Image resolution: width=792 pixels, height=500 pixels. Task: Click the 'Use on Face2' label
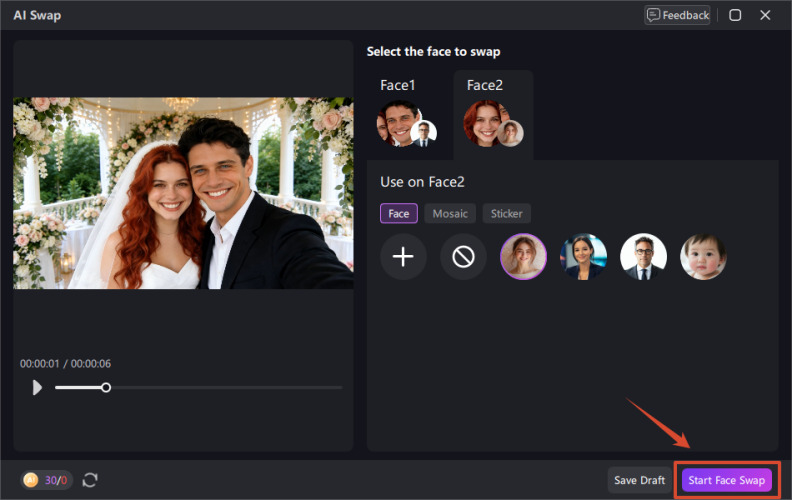coord(422,182)
